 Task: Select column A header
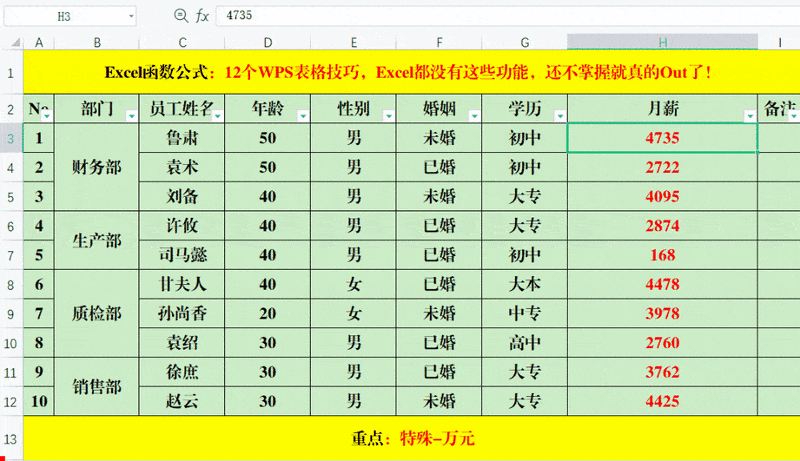tap(39, 42)
